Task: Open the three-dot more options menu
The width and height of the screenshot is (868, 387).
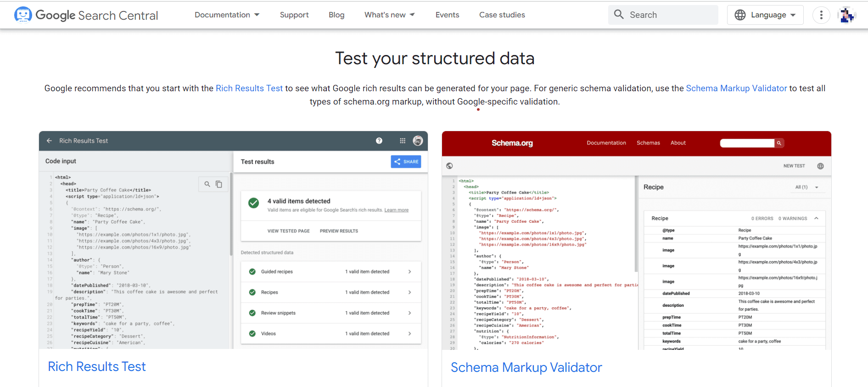Action: click(x=821, y=15)
